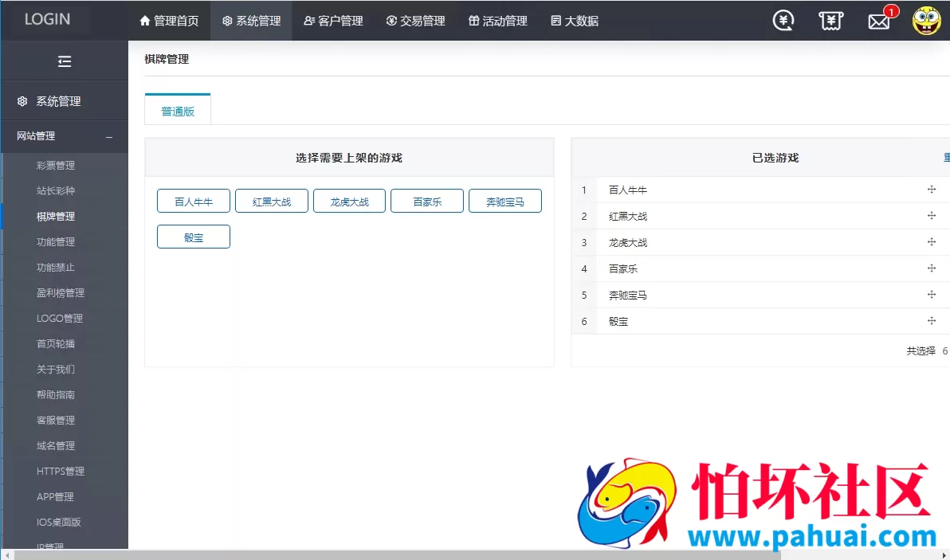
Task: Open 功能禁止 in the sidebar
Action: coord(56,267)
